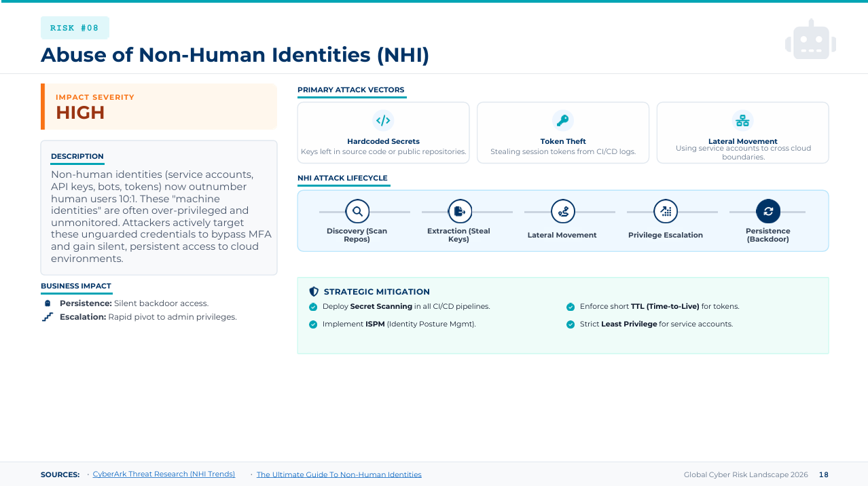Click the Token Theft key icon

click(562, 121)
